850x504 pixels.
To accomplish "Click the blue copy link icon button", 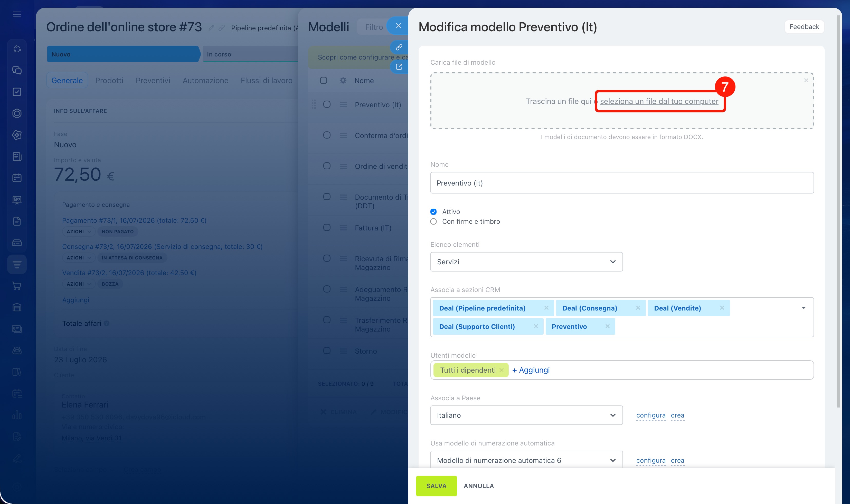I will point(399,47).
